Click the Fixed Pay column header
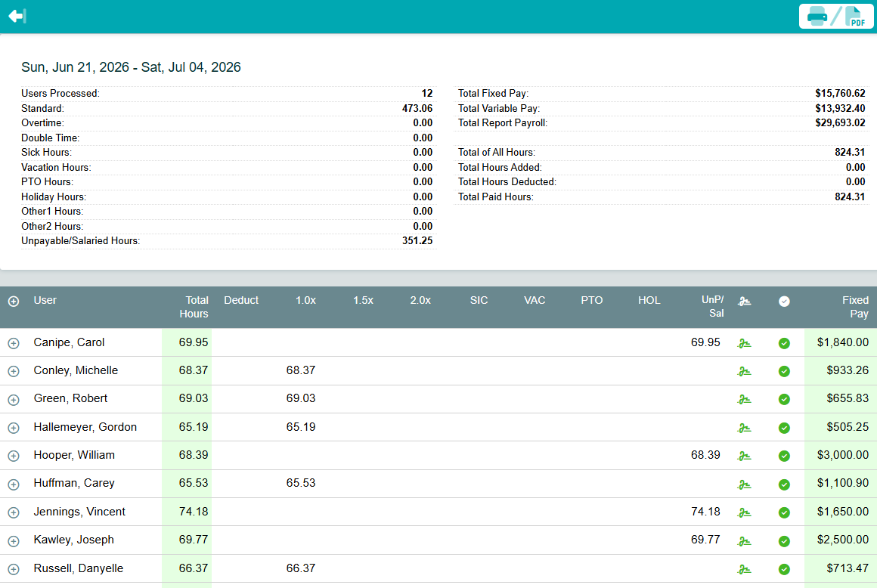The height and width of the screenshot is (588, 877). click(855, 307)
